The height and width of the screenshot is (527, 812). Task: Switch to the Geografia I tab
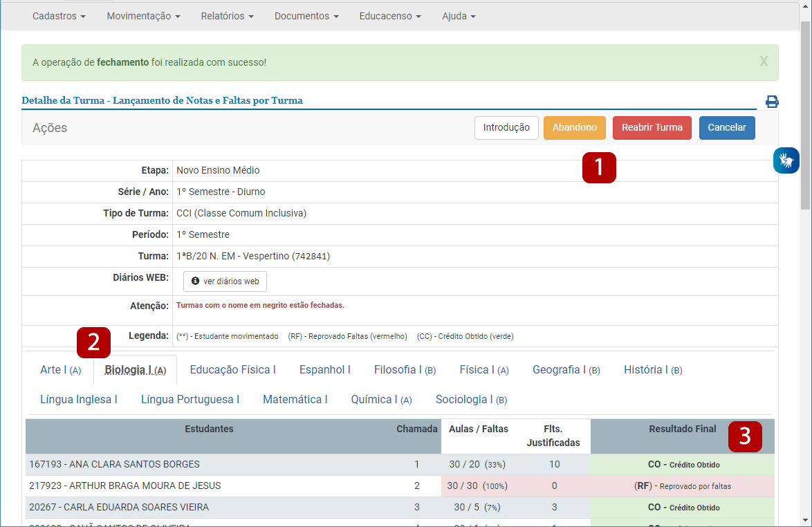coord(566,370)
